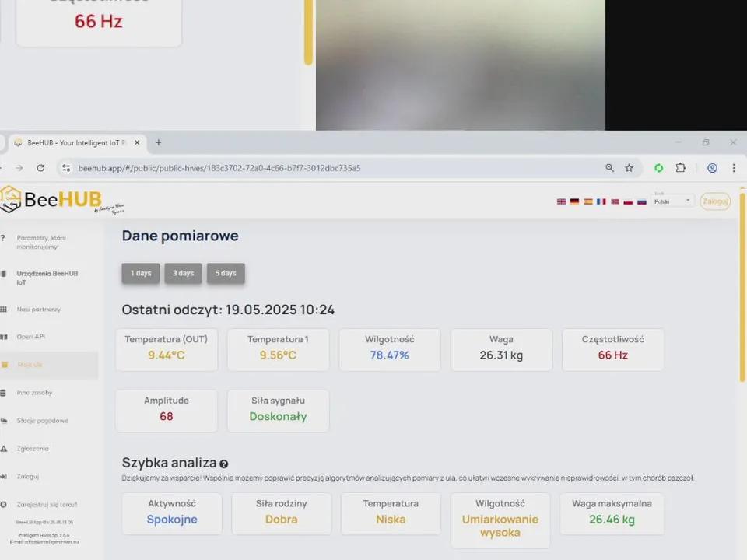This screenshot has width=747, height=560.
Task: Switch language with the British flag
Action: (x=562, y=202)
